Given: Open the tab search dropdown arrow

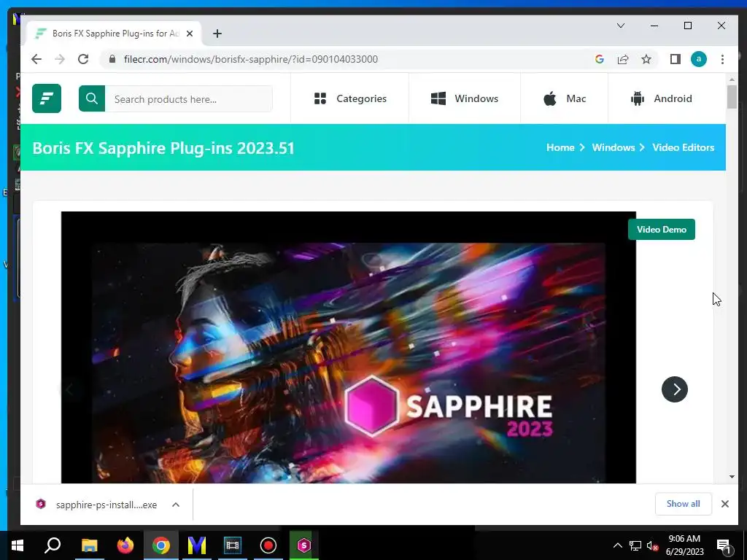Looking at the screenshot, I should point(620,26).
